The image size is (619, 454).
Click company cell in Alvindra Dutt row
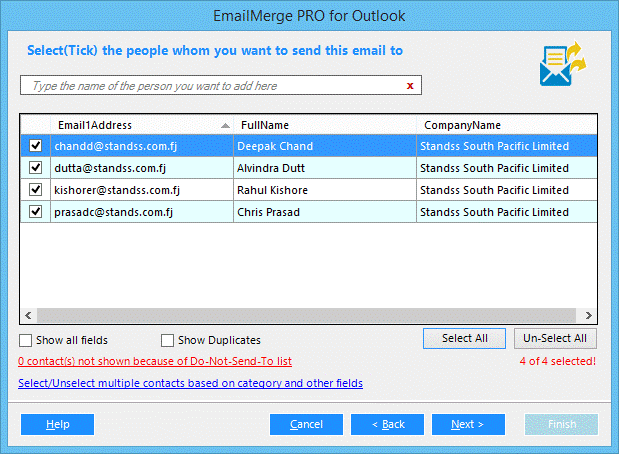click(x=507, y=168)
